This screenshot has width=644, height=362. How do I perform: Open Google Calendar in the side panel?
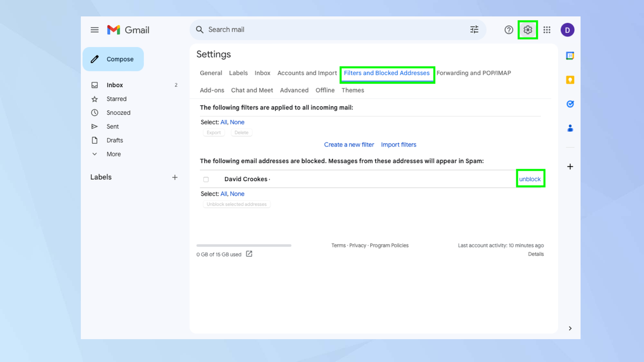point(569,55)
